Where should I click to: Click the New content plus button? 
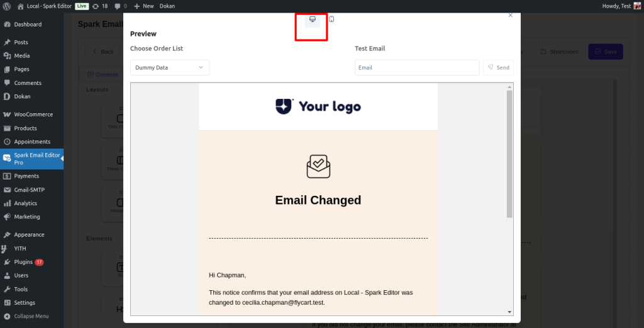pyautogui.click(x=144, y=6)
